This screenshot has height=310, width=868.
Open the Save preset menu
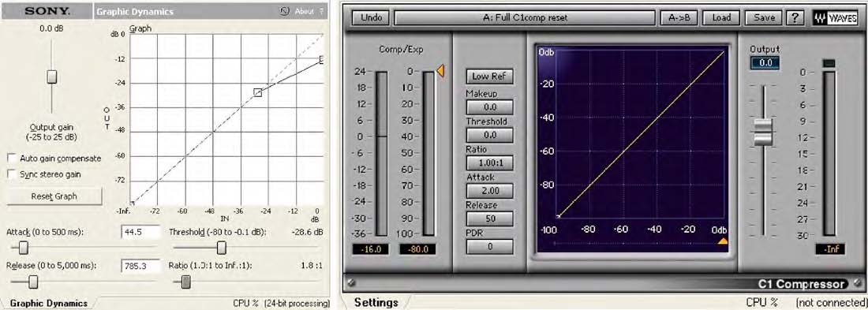tap(764, 17)
